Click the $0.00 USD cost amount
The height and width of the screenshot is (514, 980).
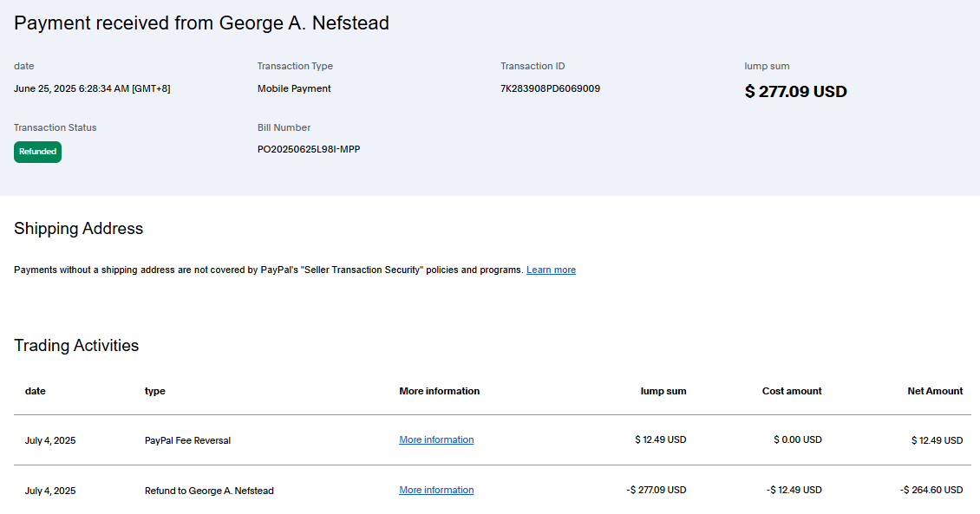[797, 439]
